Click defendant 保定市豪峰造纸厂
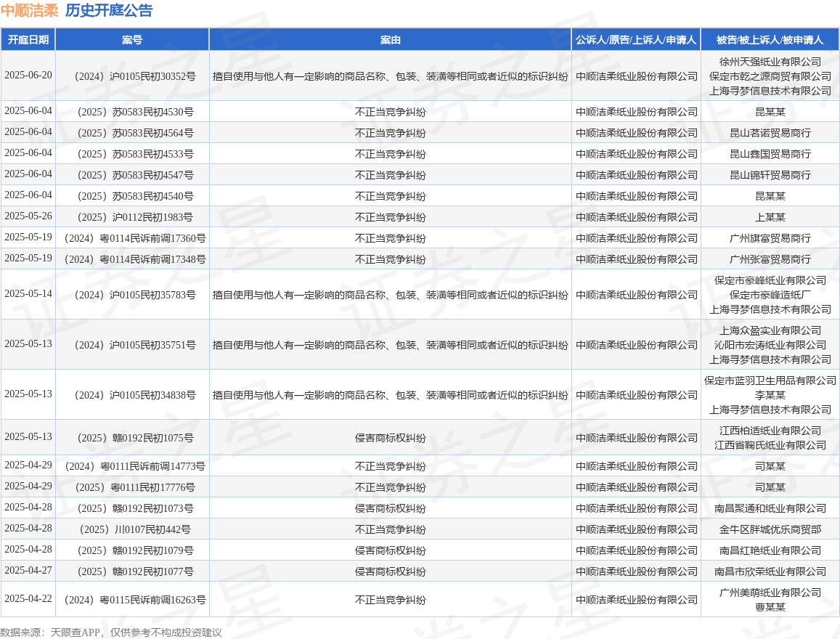The width and height of the screenshot is (840, 639). 770,295
